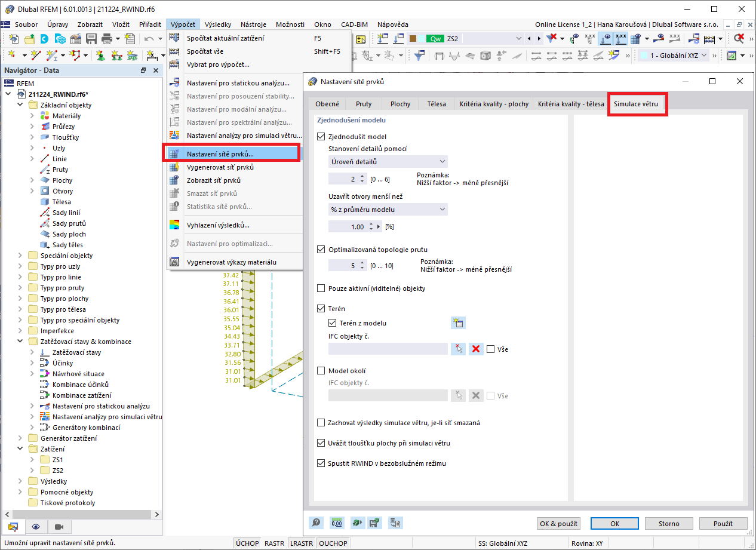Open the Výsledky menu
The image size is (756, 550).
[x=217, y=24]
